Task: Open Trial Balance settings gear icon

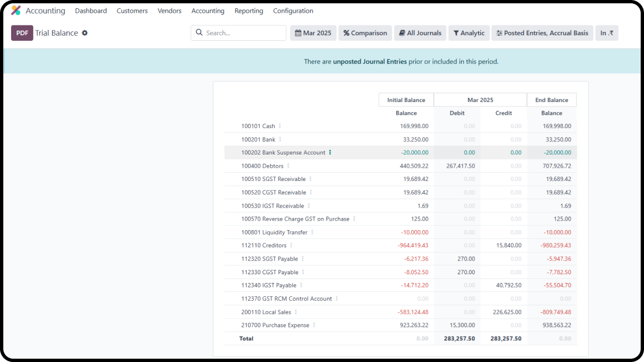Action: pos(84,33)
